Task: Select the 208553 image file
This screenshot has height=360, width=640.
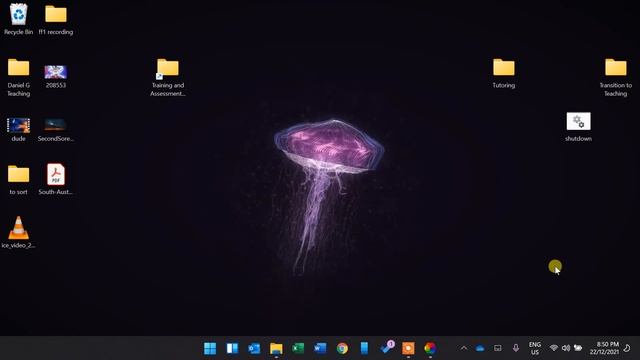Action: click(56, 76)
